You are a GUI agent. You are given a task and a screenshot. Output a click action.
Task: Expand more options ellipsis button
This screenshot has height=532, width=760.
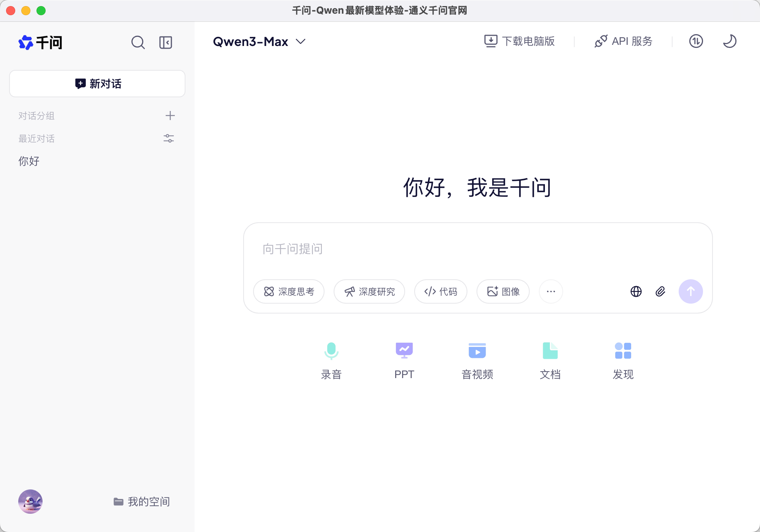[551, 291]
